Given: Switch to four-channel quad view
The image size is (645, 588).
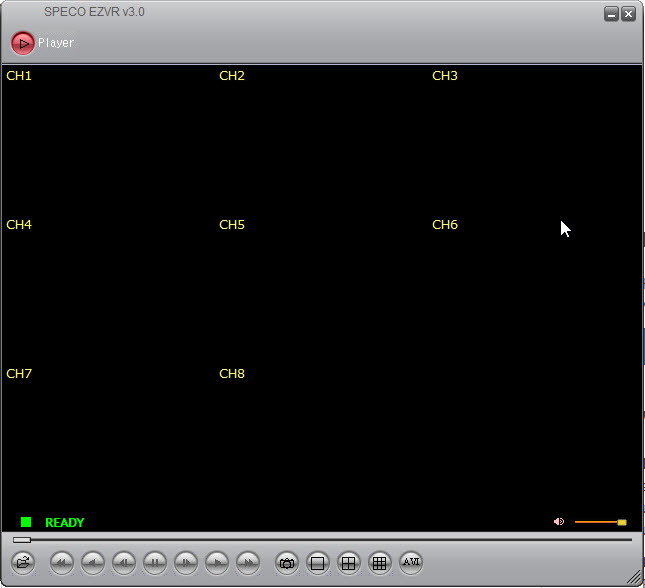Looking at the screenshot, I should pyautogui.click(x=349, y=563).
